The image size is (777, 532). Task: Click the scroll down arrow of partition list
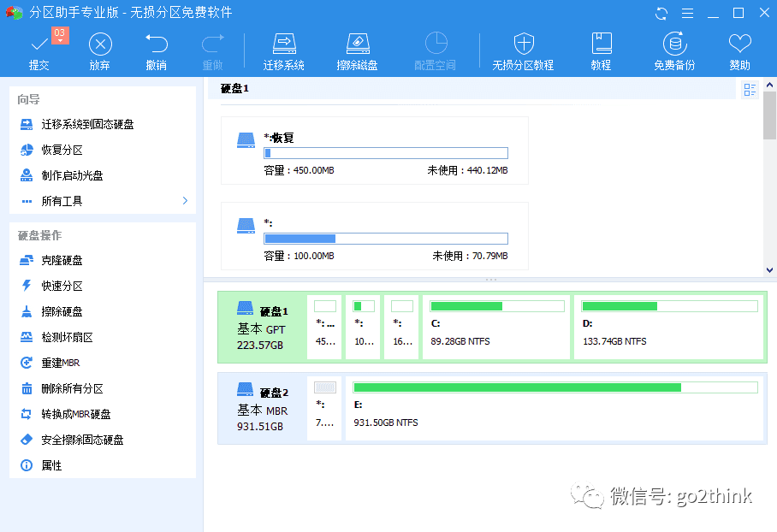769,270
